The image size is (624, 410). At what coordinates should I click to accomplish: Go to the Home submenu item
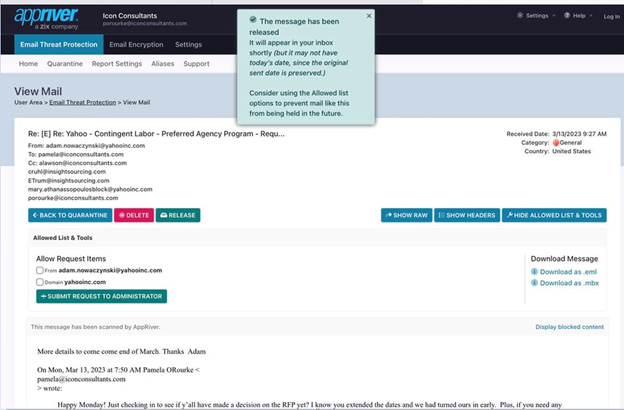click(28, 63)
